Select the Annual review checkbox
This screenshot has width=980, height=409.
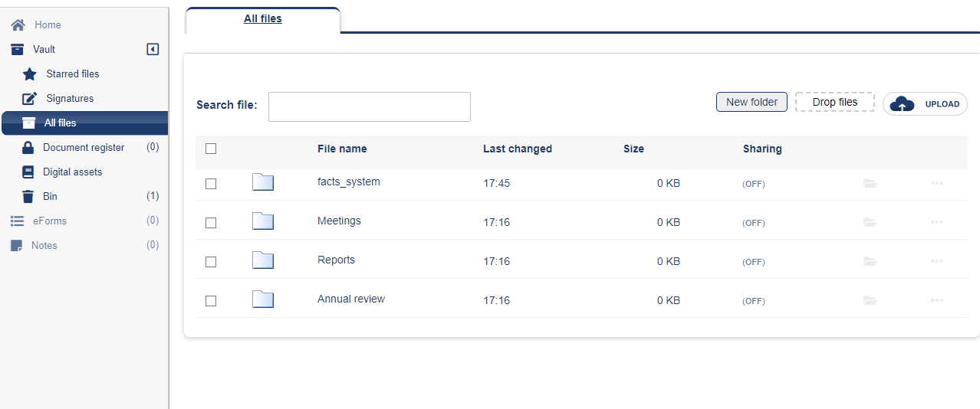coord(211,301)
